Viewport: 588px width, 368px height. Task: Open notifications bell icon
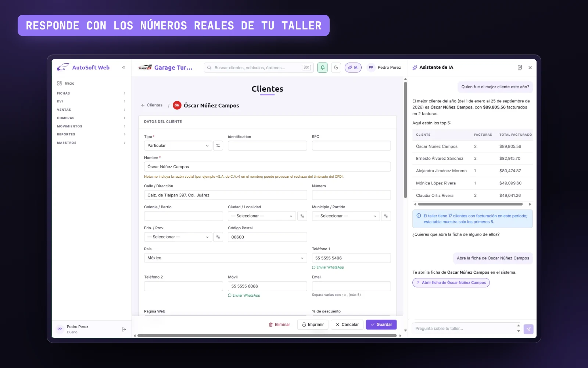[x=322, y=67]
